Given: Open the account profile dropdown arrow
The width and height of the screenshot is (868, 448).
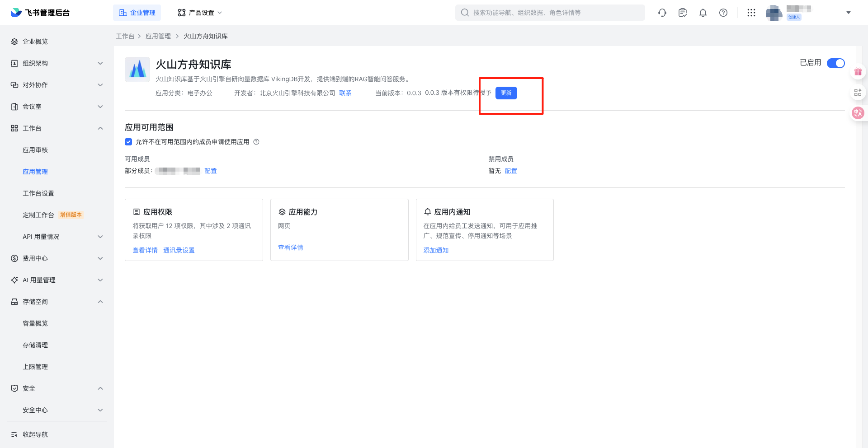Looking at the screenshot, I should click(848, 13).
